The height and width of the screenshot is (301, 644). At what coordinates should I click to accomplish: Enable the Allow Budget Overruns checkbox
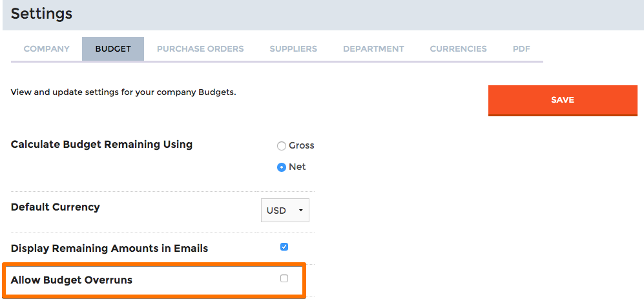[x=284, y=278]
